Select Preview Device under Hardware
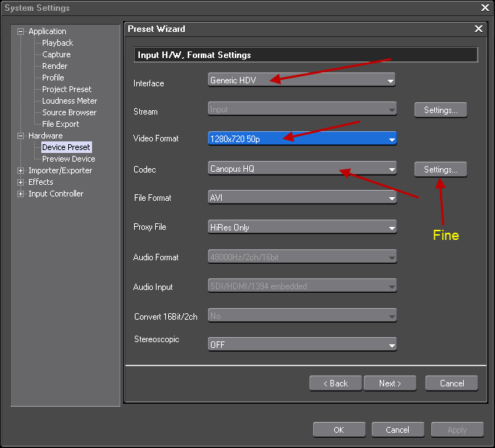The image size is (495, 448). point(68,159)
